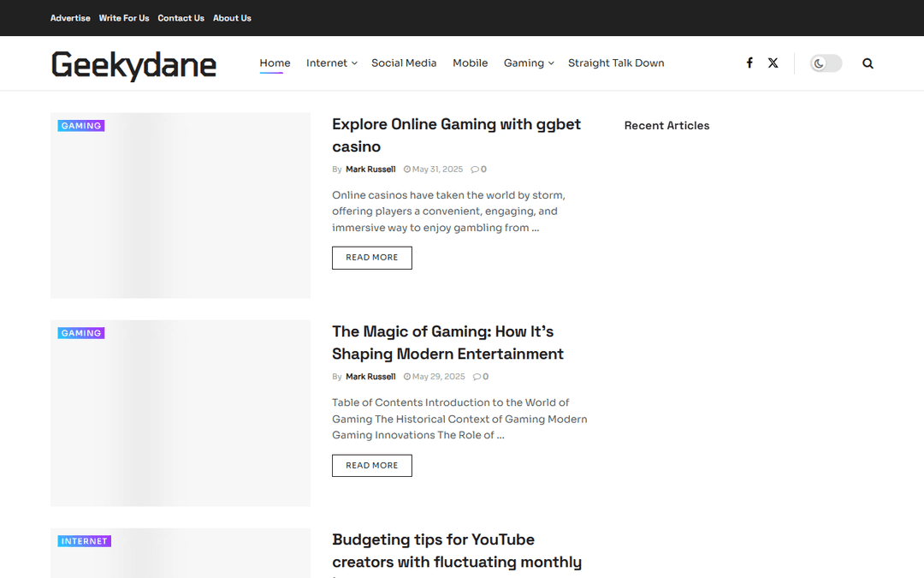Open the Facebook social icon
924x578 pixels.
click(x=749, y=63)
